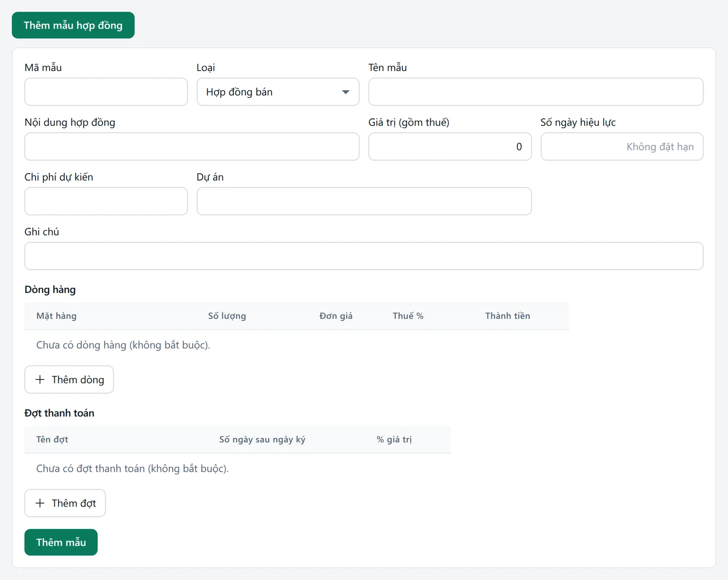Click the Số ngày sau ngày ký header
Viewport: 728px width, 580px height.
tap(262, 439)
